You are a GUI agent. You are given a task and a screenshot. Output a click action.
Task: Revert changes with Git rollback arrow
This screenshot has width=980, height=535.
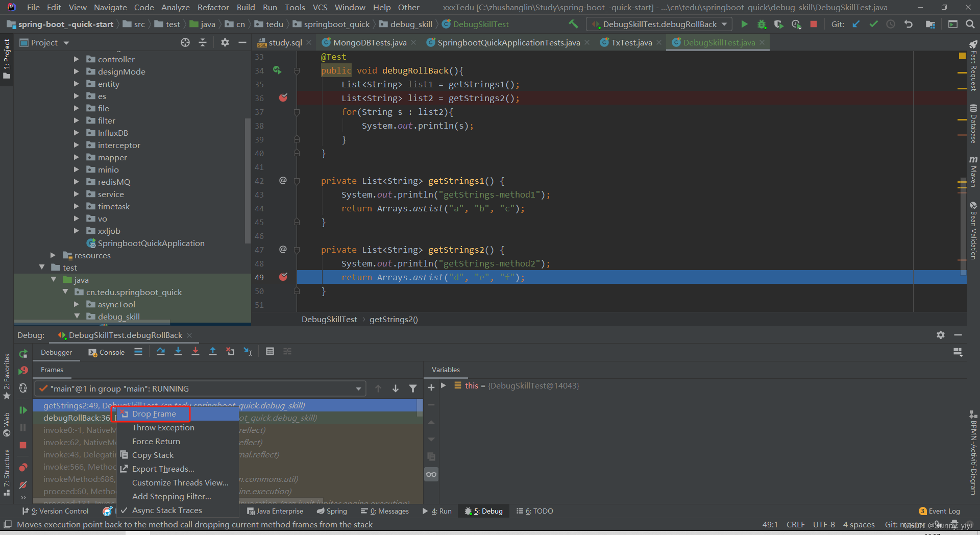pos(909,24)
